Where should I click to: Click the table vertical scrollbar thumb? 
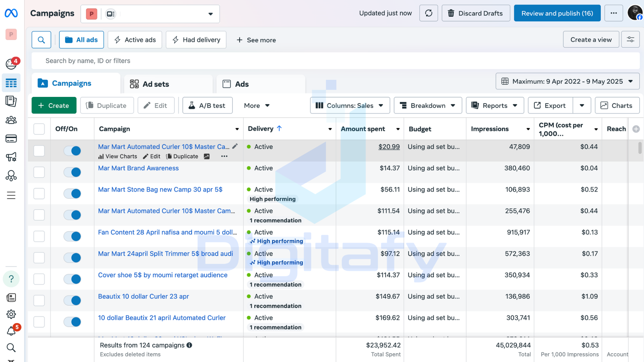[640, 148]
